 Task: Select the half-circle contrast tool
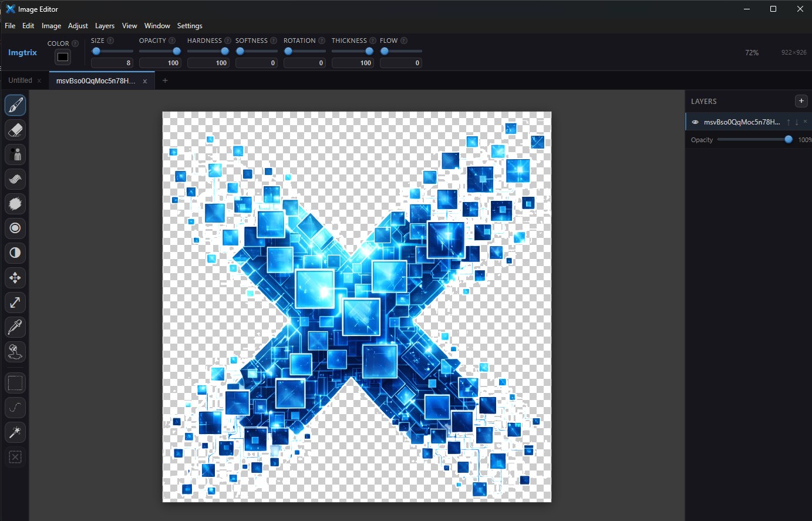click(15, 253)
